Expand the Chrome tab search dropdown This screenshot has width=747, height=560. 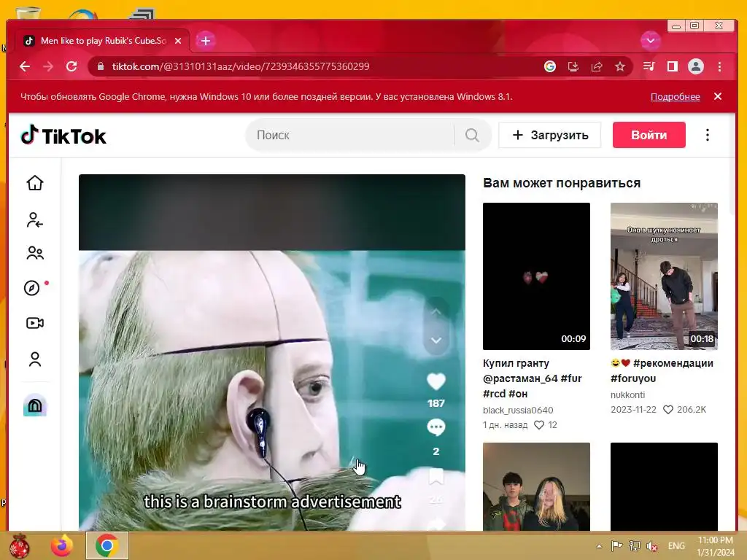pos(650,41)
